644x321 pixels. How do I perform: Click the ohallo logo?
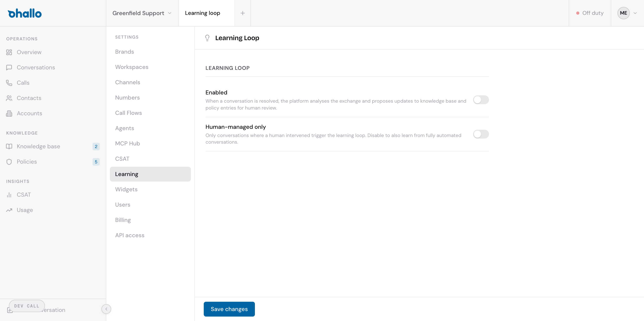[x=25, y=13]
